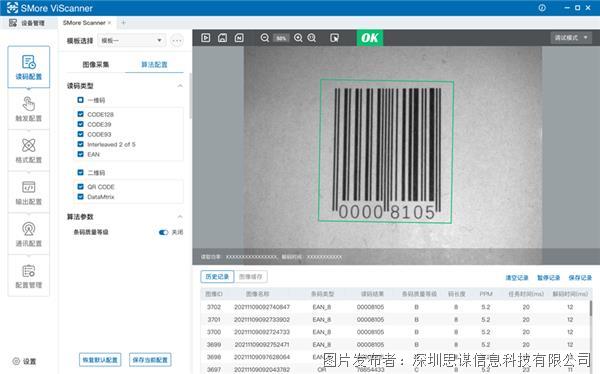
Task: Click the play/run icon in the image toolbar
Action: [205, 38]
